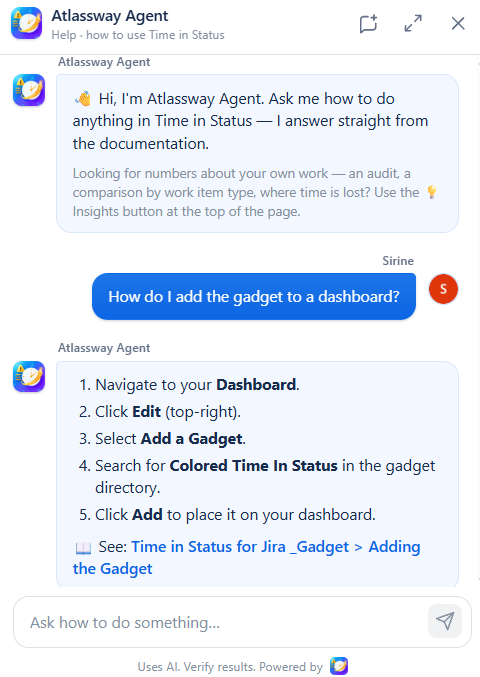This screenshot has height=677, width=480.
Task: Click Sirine's red S avatar
Action: pos(443,289)
